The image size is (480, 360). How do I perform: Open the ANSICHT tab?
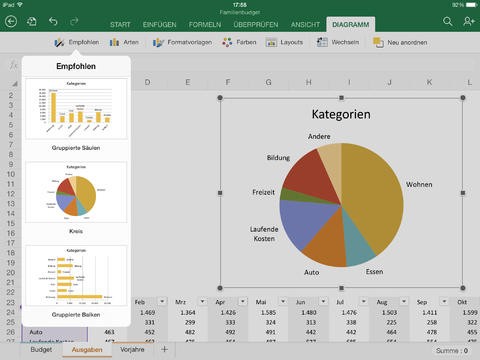pyautogui.click(x=305, y=25)
